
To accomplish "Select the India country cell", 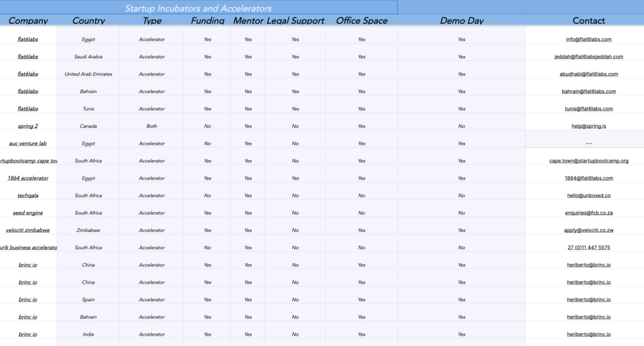I will [88, 334].
